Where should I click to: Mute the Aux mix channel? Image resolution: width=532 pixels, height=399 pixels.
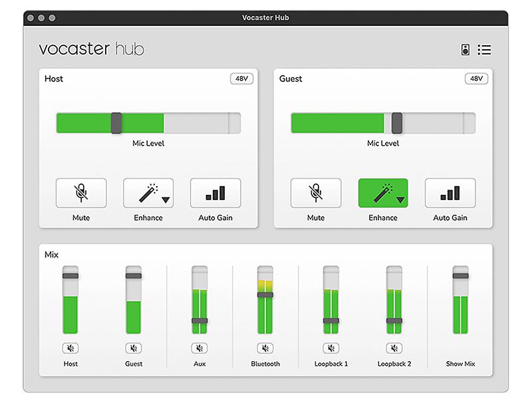pyautogui.click(x=199, y=348)
